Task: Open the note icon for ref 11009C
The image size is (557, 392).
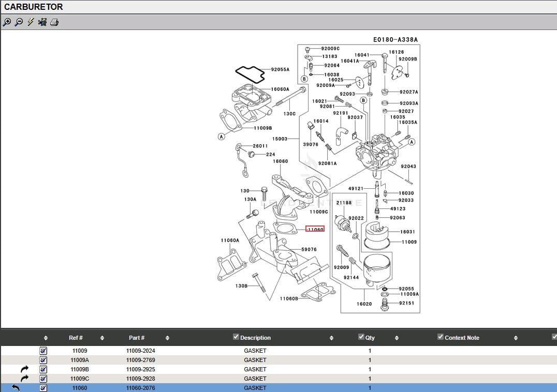Action: (x=43, y=379)
